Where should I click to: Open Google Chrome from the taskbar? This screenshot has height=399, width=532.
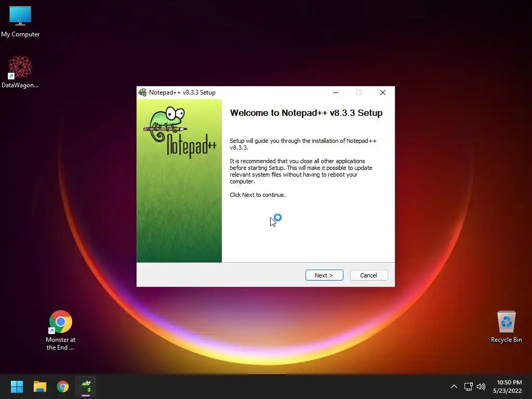(63, 387)
